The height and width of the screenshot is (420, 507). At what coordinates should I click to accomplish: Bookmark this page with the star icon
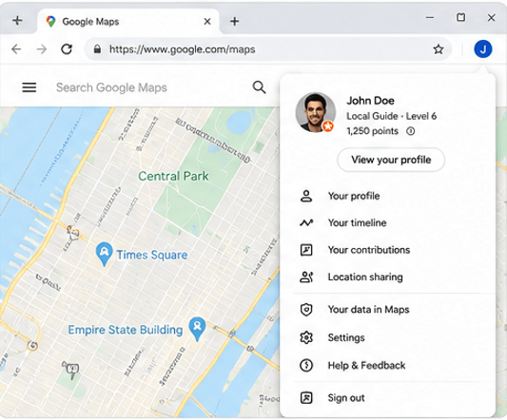439,49
